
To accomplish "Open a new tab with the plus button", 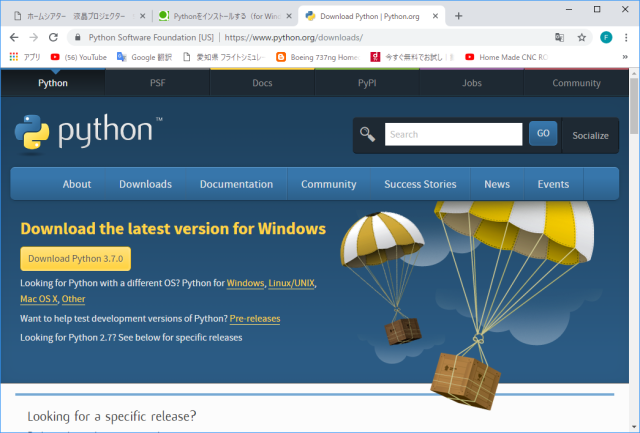I will pyautogui.click(x=458, y=16).
